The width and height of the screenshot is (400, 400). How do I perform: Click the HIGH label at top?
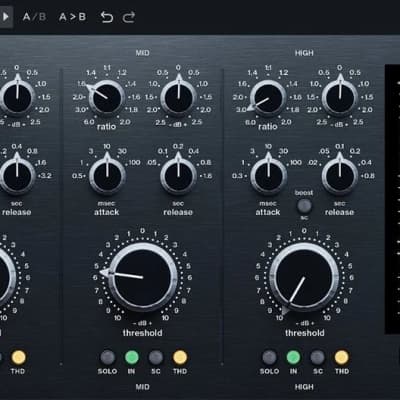pos(304,53)
